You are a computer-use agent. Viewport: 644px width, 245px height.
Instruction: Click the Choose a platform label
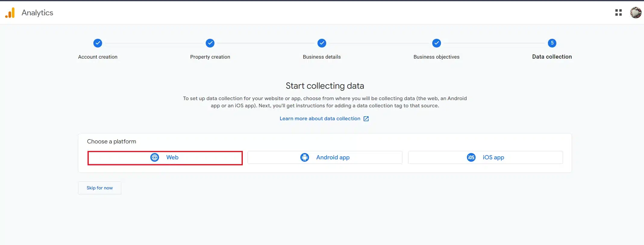pyautogui.click(x=111, y=142)
